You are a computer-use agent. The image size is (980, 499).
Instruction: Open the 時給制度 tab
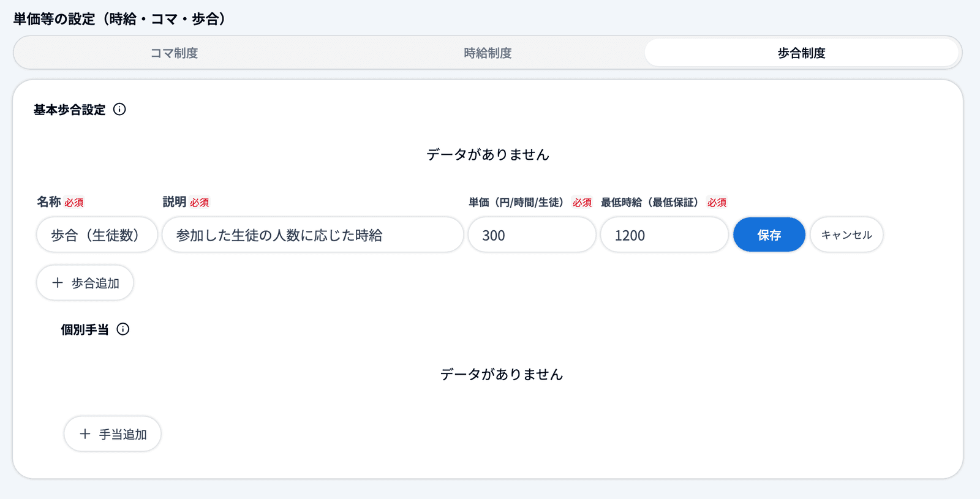click(488, 53)
